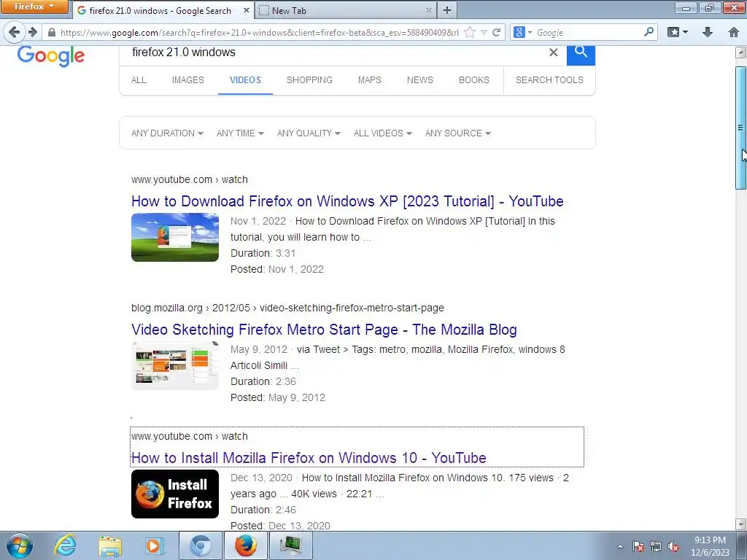The image size is (747, 560).
Task: Click the blue Google search button
Action: (x=581, y=54)
